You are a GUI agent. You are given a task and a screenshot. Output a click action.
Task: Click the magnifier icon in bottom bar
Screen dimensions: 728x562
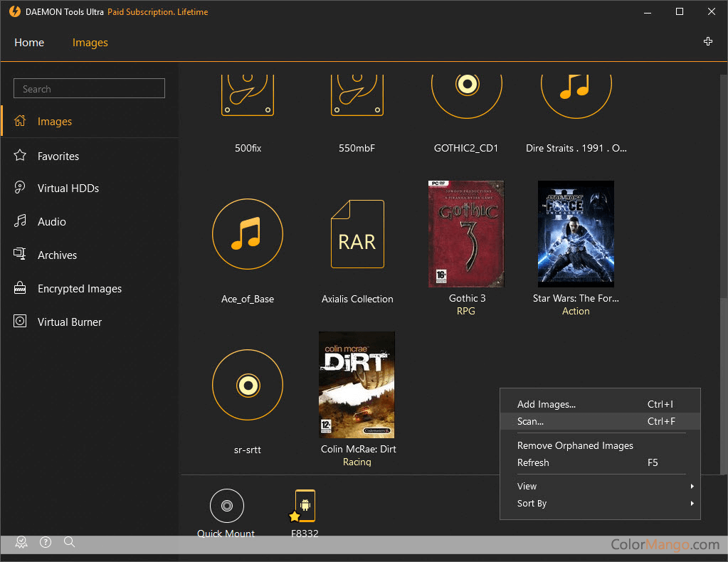pos(69,542)
